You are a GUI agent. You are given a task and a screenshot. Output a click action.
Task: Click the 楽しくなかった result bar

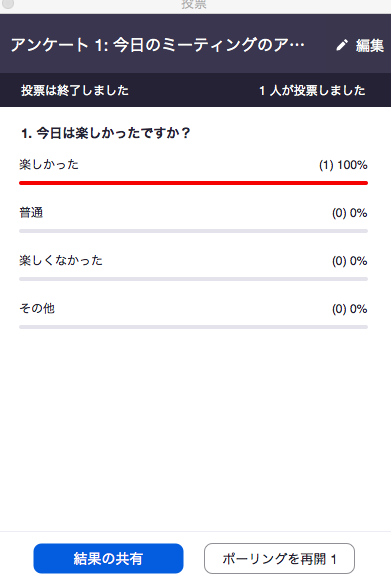click(193, 279)
